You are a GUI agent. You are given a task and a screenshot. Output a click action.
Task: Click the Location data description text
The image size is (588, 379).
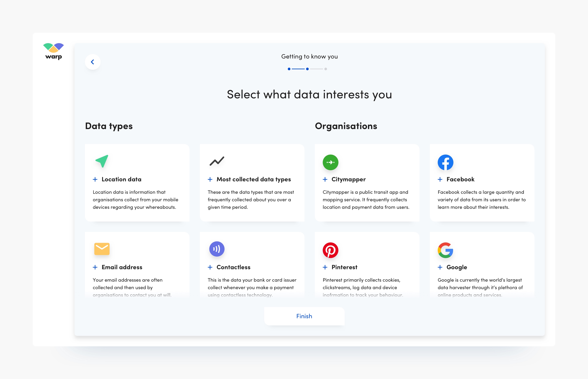click(135, 200)
